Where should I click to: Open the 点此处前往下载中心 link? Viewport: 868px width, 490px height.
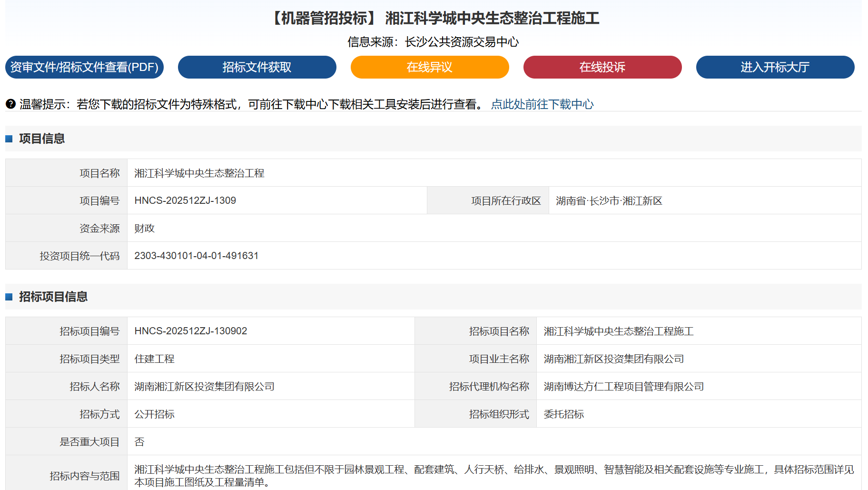(x=542, y=104)
